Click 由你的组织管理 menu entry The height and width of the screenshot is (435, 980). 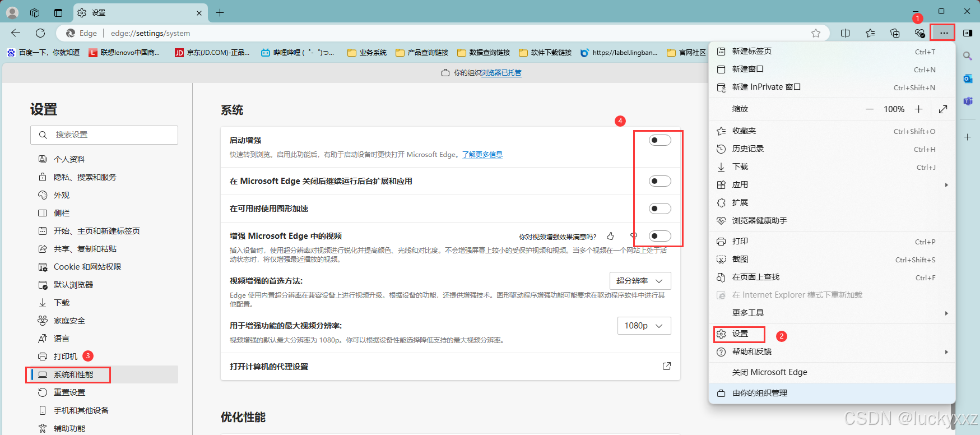click(x=832, y=393)
